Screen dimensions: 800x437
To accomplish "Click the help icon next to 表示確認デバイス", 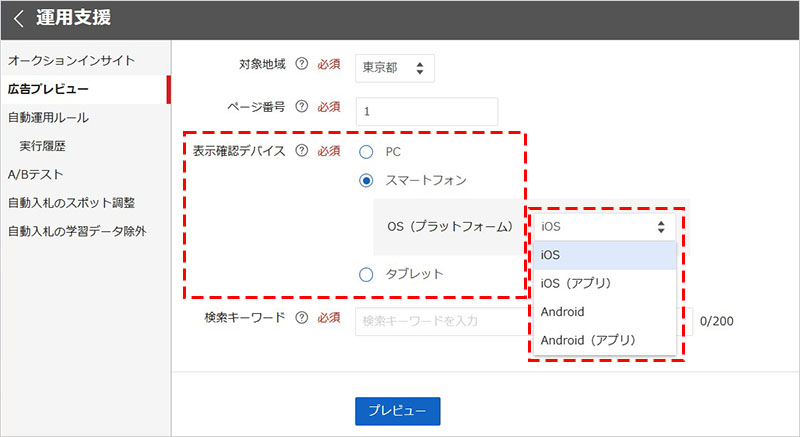I will tap(301, 151).
